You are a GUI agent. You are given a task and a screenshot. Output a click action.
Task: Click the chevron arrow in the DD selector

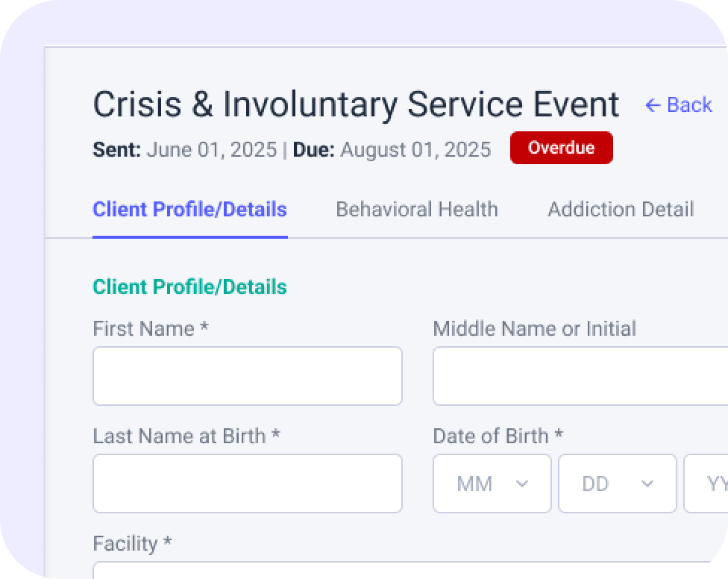tap(647, 483)
